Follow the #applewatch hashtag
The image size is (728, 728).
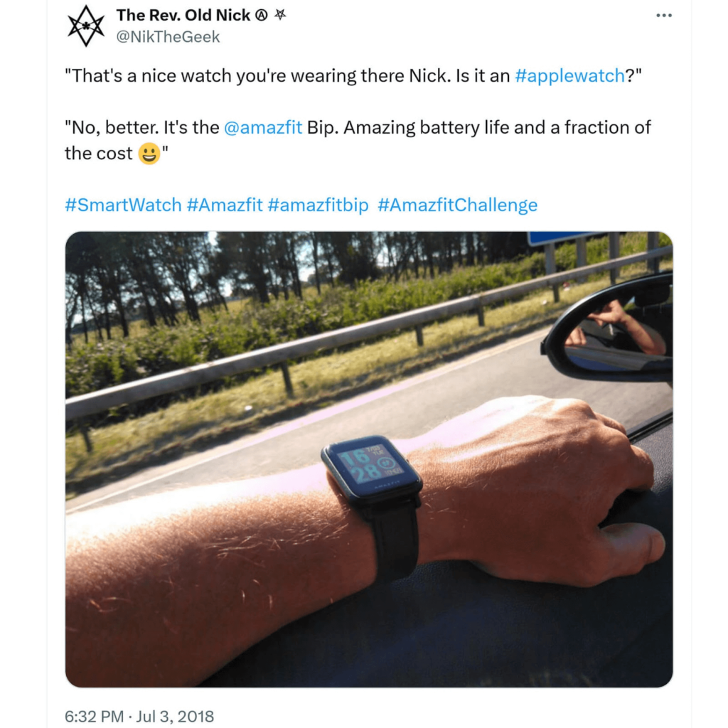569,75
